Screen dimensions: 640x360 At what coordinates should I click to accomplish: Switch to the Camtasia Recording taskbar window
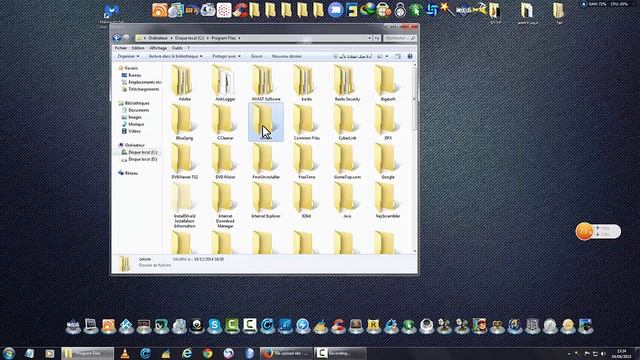(x=340, y=353)
